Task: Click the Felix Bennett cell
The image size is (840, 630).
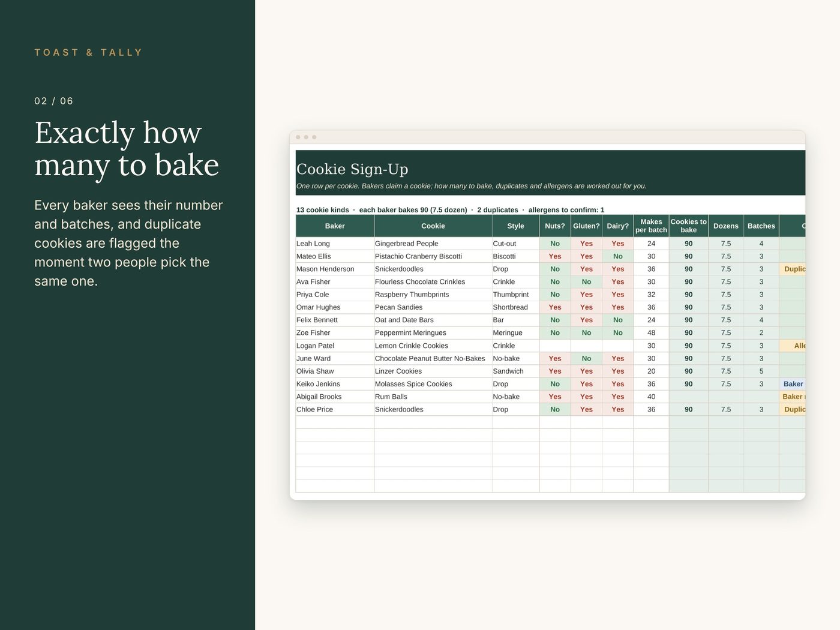Action: [335, 320]
